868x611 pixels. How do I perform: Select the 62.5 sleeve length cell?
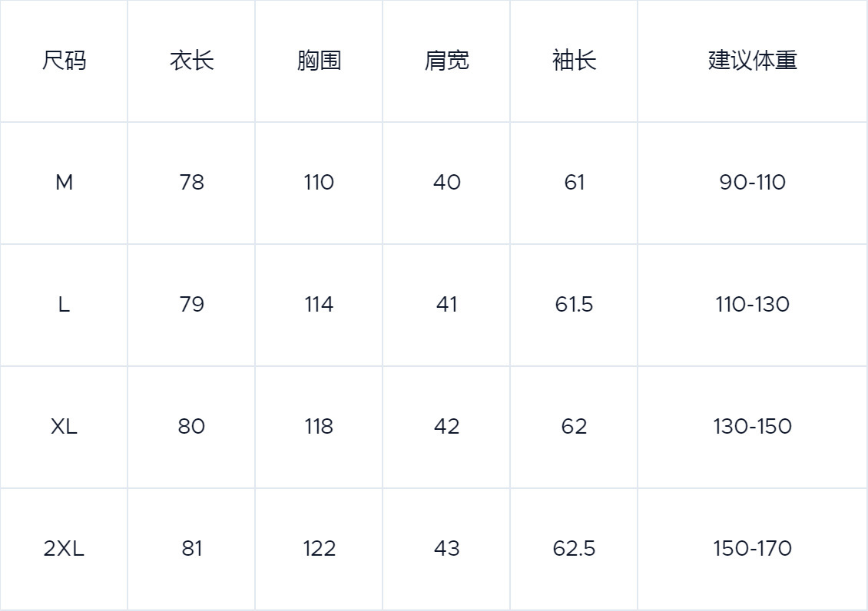(x=574, y=549)
